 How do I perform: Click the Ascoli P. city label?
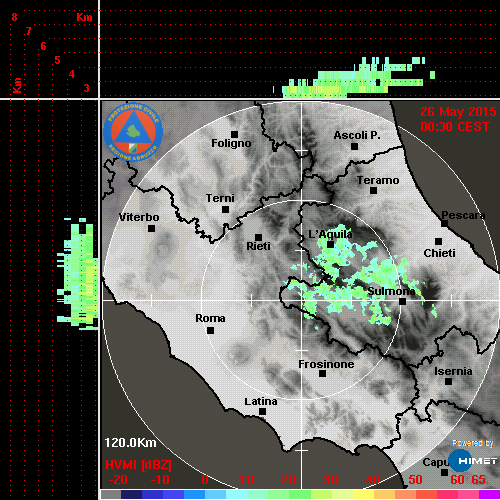pyautogui.click(x=357, y=135)
